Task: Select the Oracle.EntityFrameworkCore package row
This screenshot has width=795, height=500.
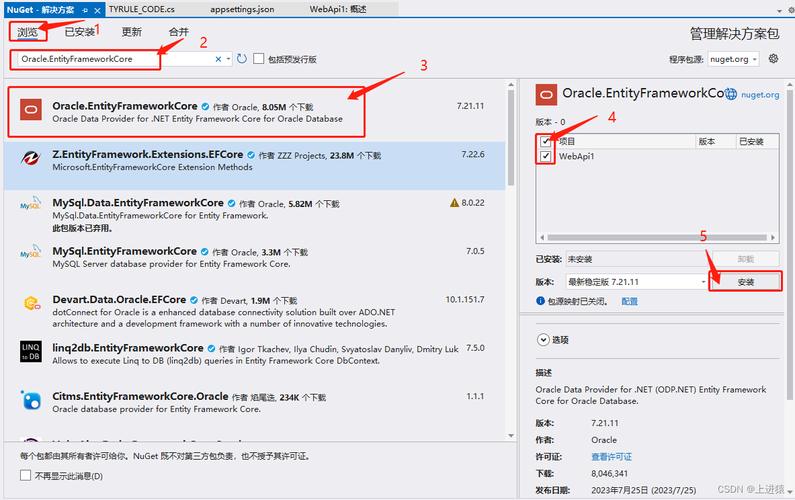Action: pos(254,112)
